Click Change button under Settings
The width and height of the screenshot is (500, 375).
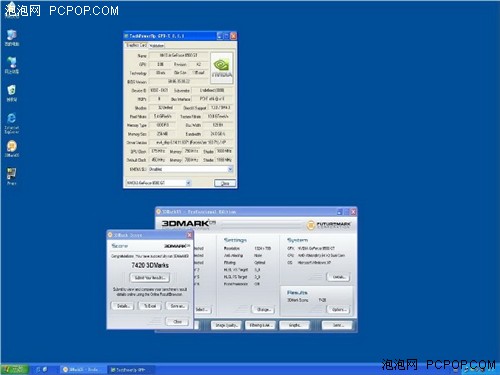pos(263,310)
